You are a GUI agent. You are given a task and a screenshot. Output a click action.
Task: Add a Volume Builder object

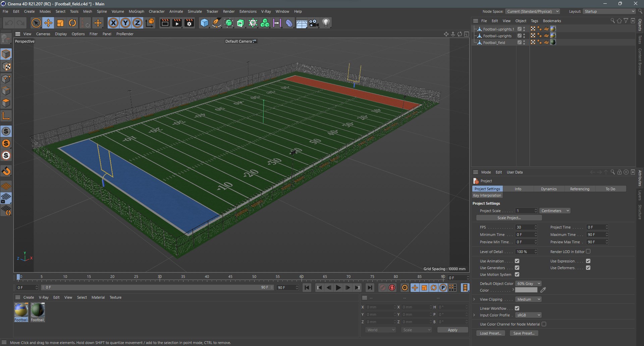265,23
